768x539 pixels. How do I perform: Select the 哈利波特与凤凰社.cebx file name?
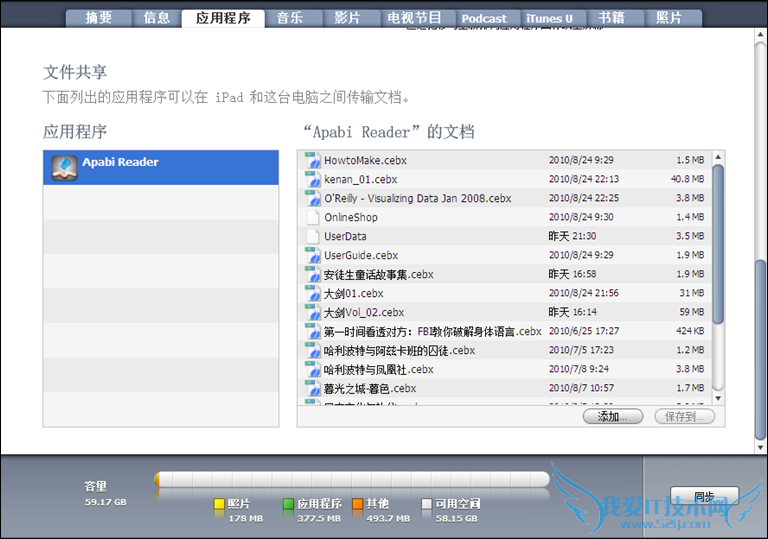[379, 369]
